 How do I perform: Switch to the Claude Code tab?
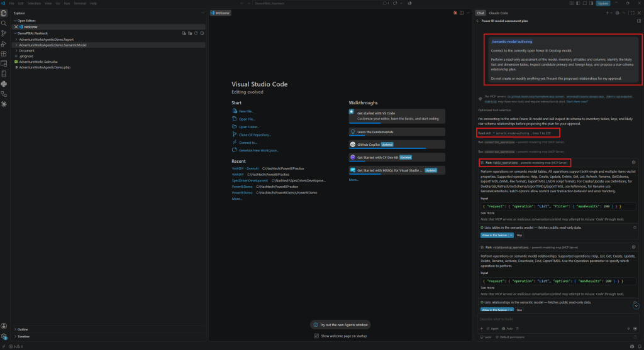tap(498, 13)
